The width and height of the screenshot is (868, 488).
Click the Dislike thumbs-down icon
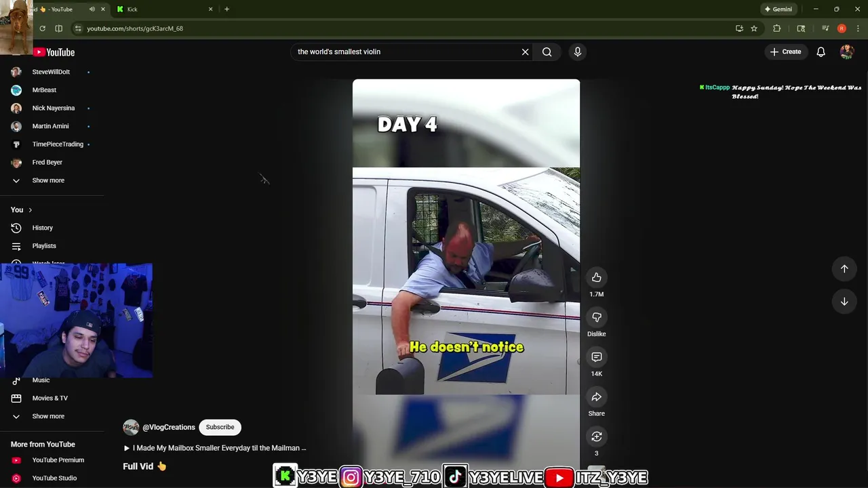[x=596, y=317]
